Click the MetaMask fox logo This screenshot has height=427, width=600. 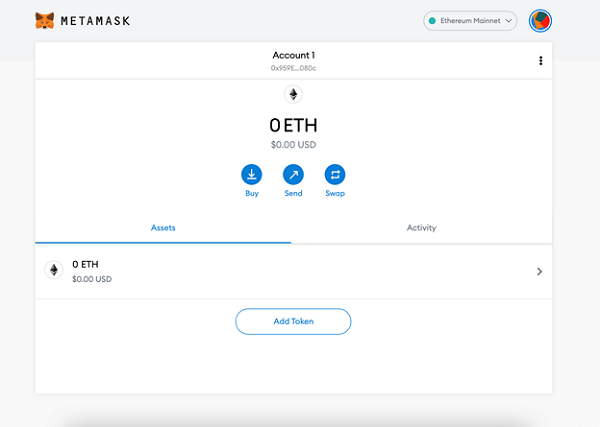(45, 21)
